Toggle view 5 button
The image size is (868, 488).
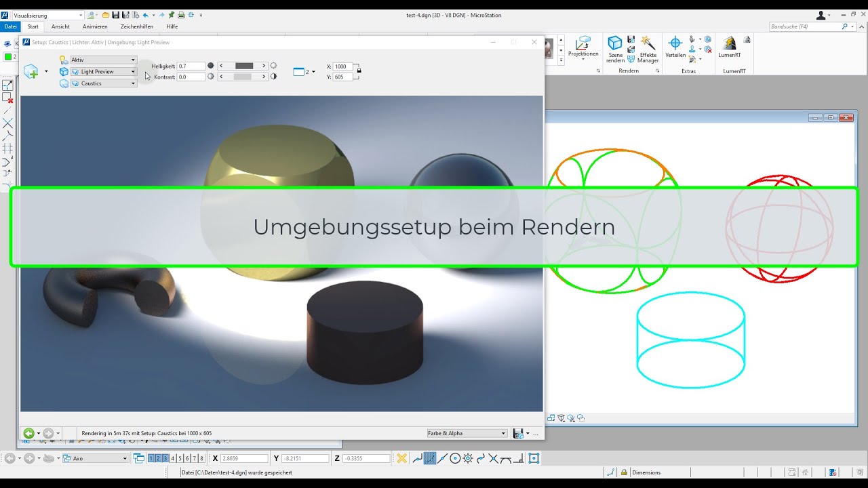click(x=180, y=458)
